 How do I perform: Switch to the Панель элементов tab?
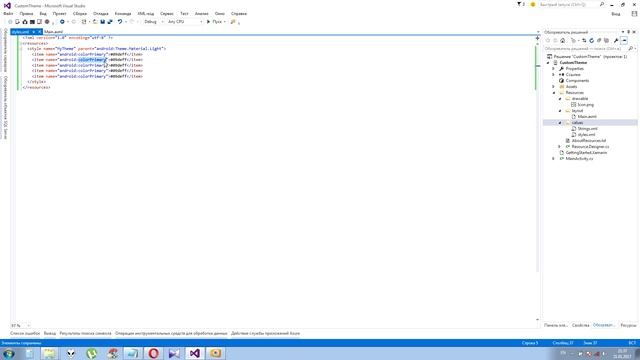[556, 325]
